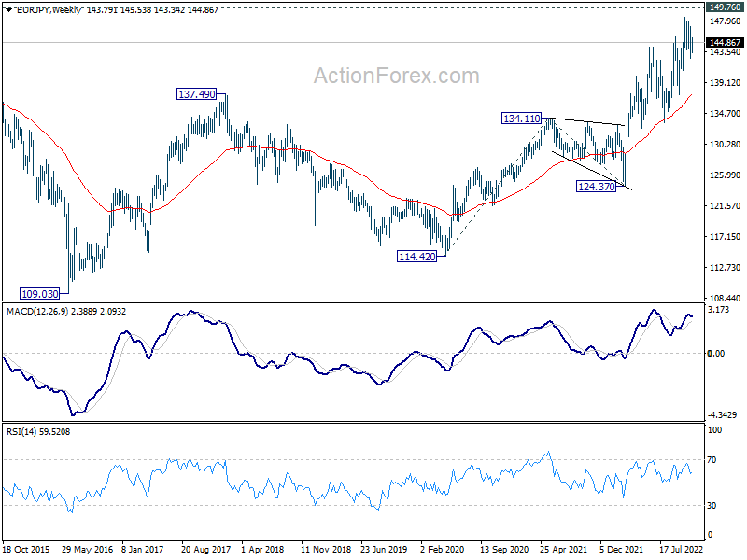Click the 108.440 price axis value

(x=726, y=299)
